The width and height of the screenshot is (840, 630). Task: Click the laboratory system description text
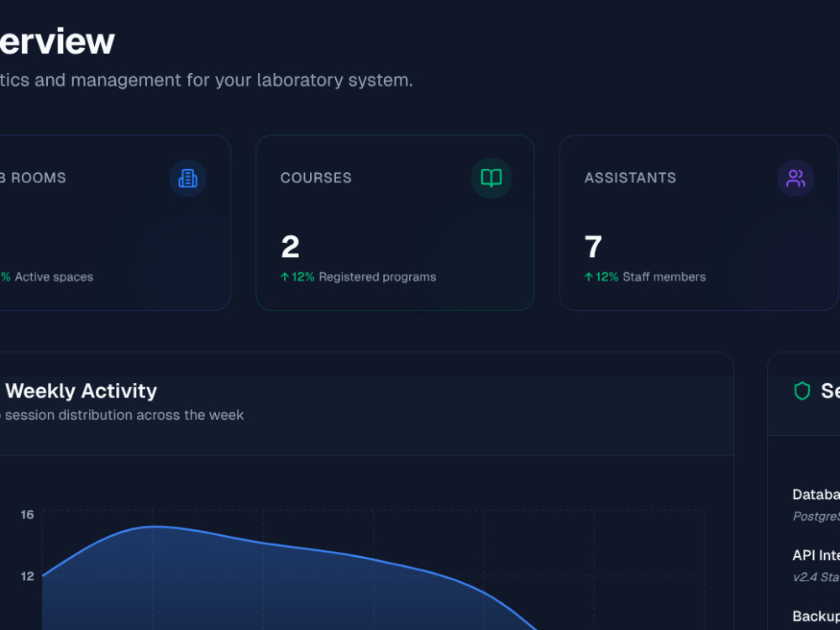click(x=207, y=81)
